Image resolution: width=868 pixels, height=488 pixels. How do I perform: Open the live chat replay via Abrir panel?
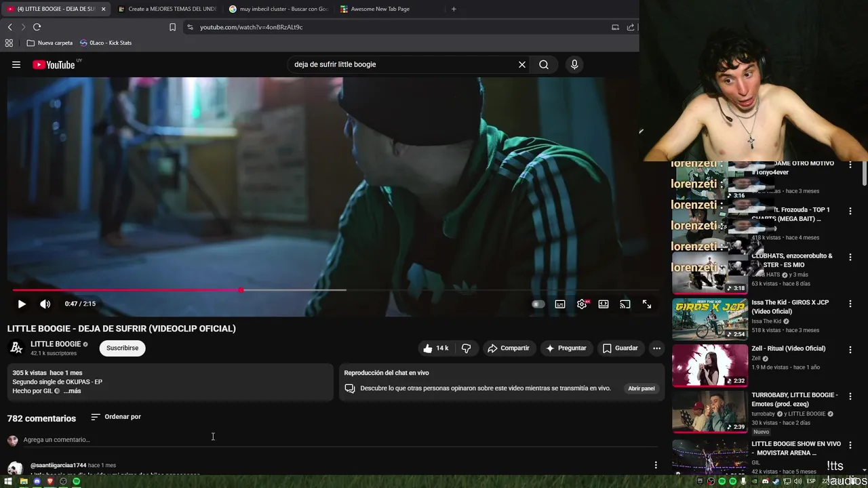[x=641, y=388]
